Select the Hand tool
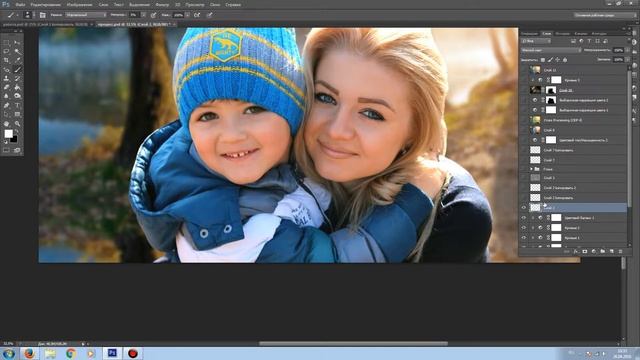This screenshot has width=640, height=360. pos(6,123)
